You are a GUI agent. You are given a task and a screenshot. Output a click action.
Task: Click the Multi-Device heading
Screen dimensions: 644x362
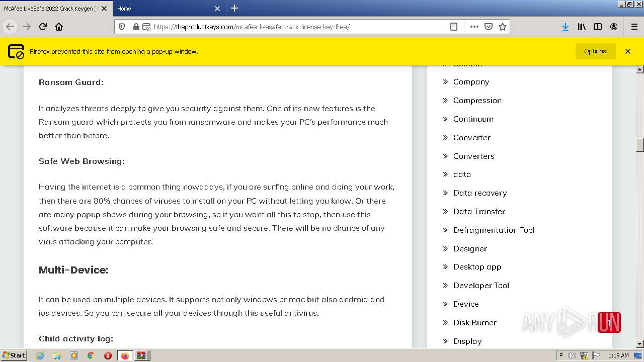point(73,270)
